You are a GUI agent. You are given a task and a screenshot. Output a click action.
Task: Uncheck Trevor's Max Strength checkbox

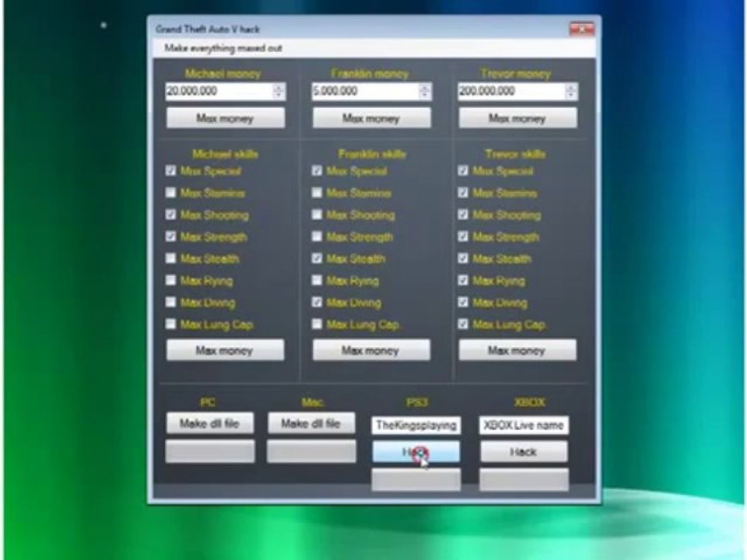462,236
